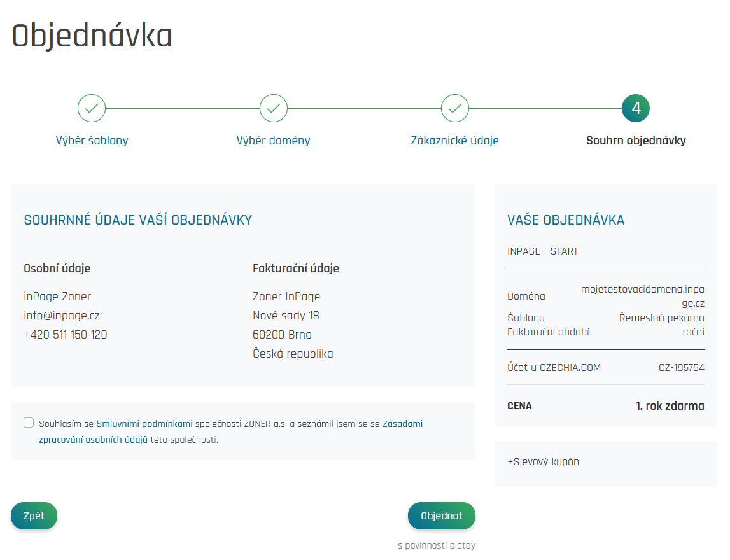Open the Smluvními podmínkami link
The image size is (730, 560).
[x=144, y=424]
